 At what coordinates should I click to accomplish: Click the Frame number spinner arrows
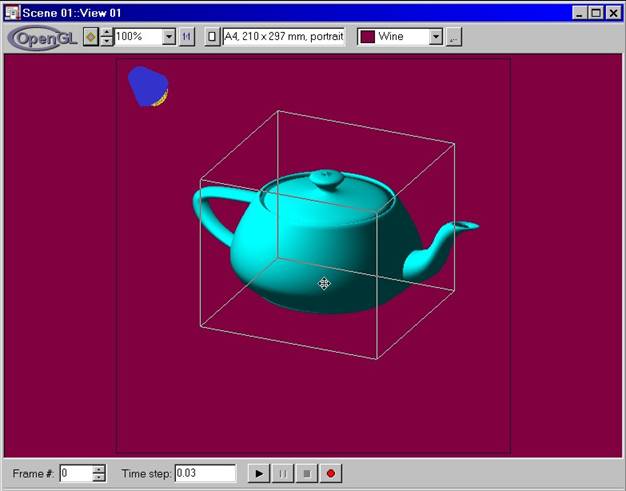tap(98, 473)
